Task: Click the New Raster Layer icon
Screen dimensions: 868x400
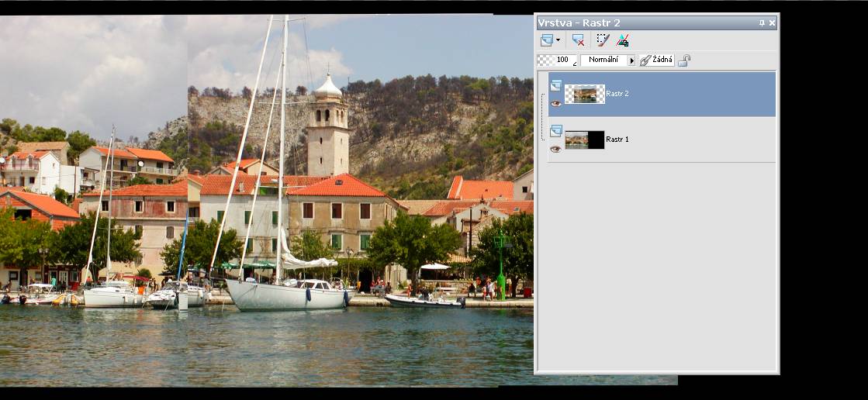Action: (x=546, y=40)
